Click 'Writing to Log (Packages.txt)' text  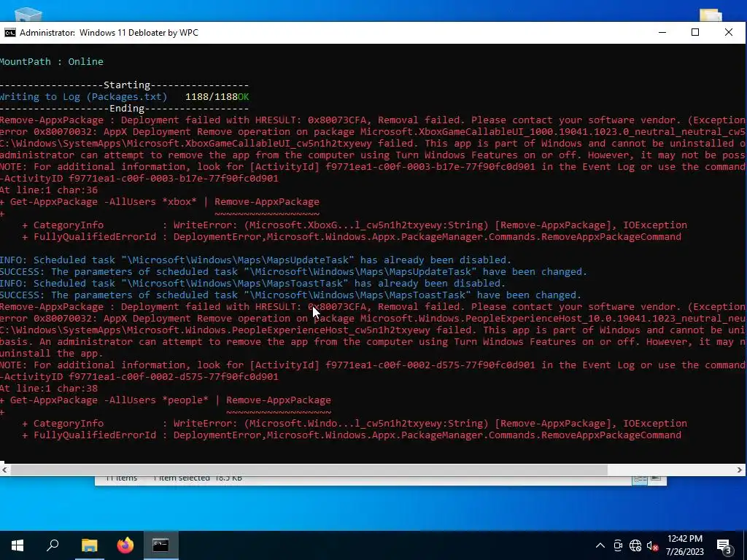click(83, 97)
